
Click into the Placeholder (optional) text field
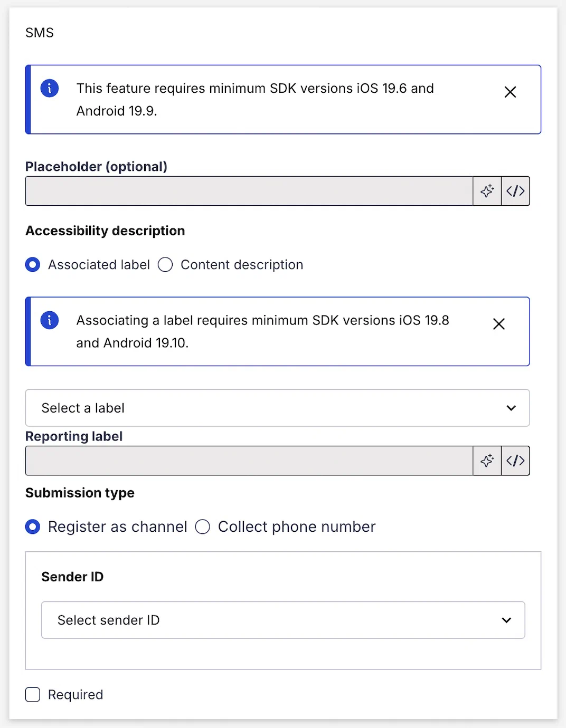pos(248,191)
